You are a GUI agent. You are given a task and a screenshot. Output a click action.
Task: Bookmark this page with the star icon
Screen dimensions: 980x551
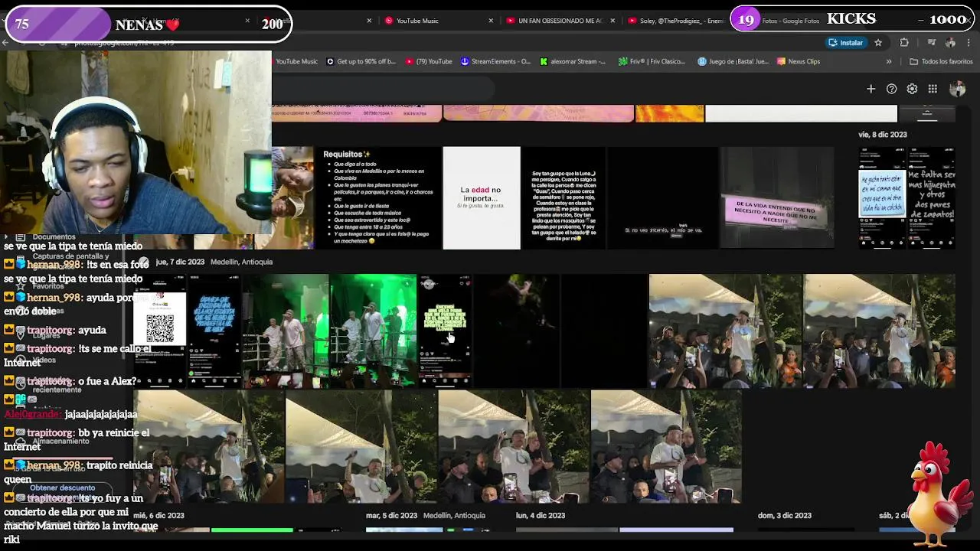pos(878,43)
